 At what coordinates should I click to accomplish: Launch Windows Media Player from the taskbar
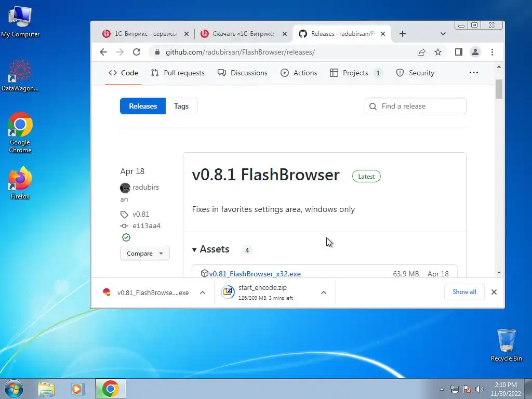pos(78,389)
